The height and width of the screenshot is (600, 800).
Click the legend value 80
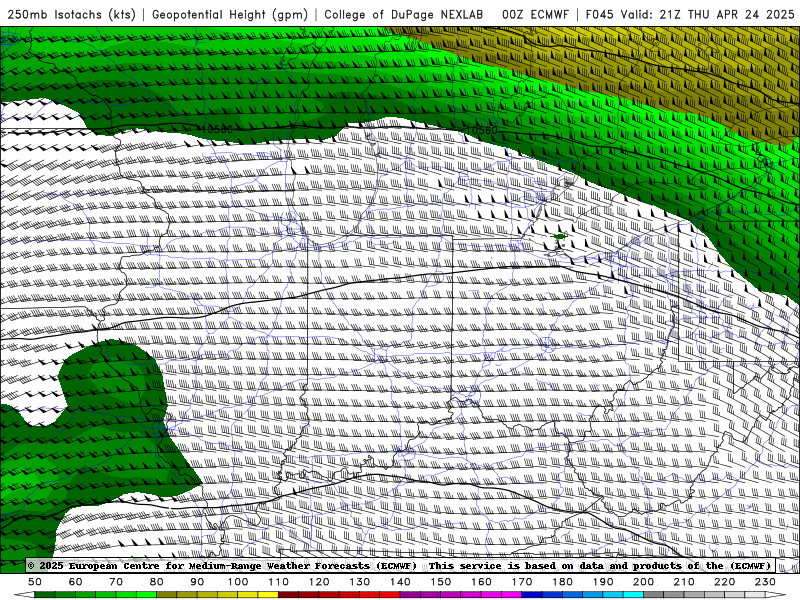157,582
